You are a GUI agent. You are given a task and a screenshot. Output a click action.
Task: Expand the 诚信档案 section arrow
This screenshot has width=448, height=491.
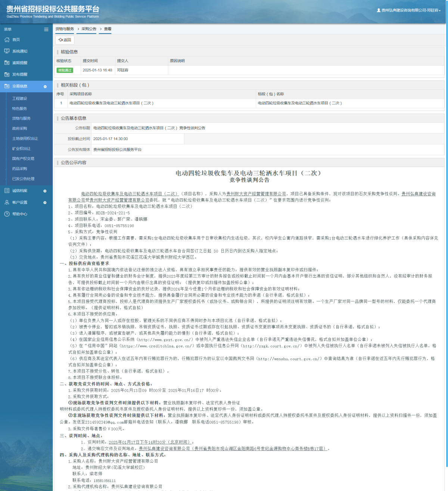click(x=45, y=191)
